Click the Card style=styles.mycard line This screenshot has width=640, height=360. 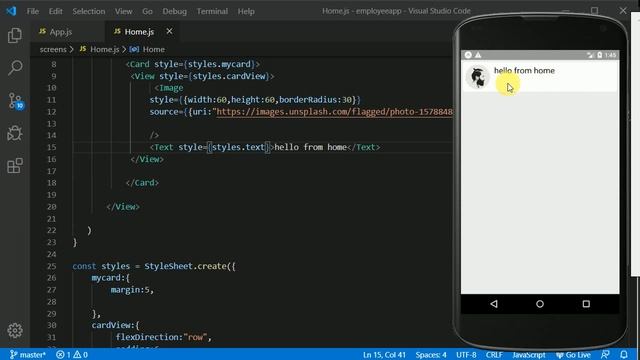(x=193, y=64)
